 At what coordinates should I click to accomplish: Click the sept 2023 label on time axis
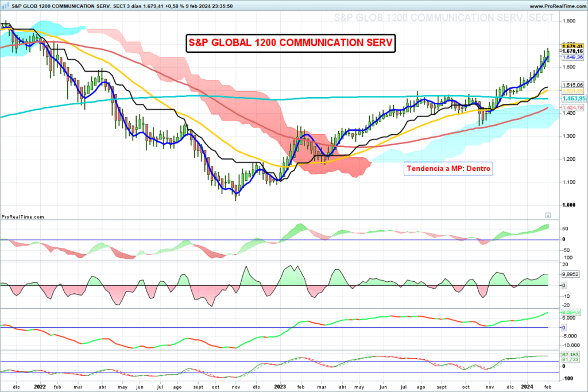pos(442,387)
